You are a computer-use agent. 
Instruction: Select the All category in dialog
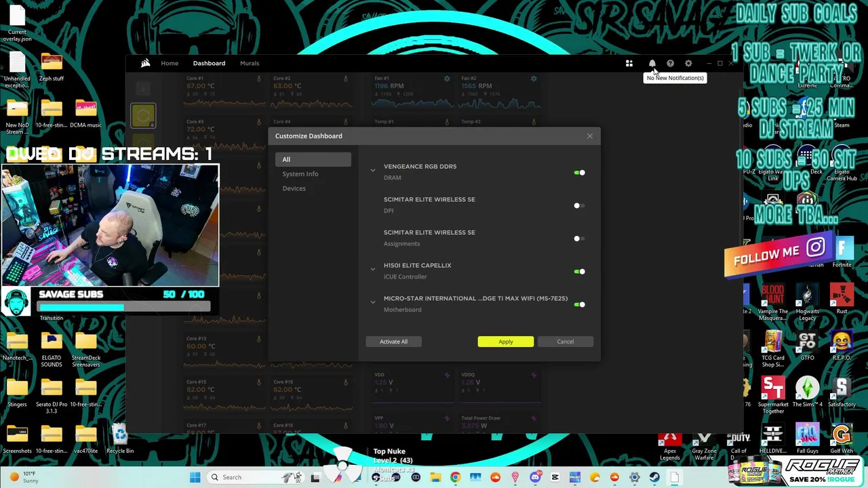(313, 159)
